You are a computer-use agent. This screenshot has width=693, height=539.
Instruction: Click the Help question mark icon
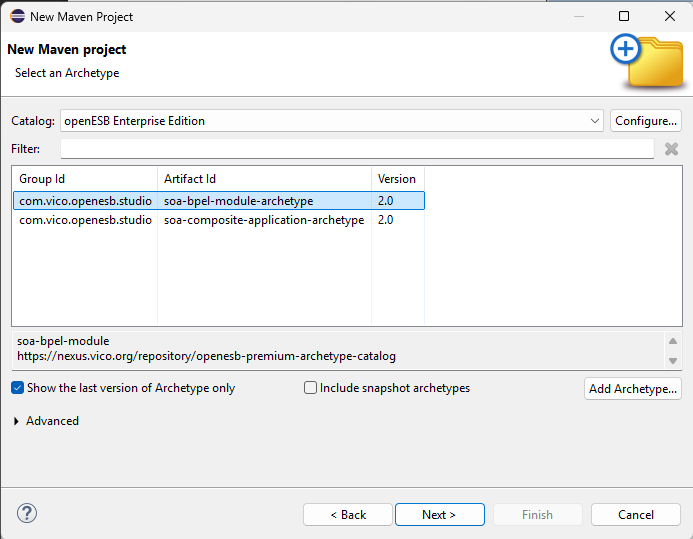(27, 513)
